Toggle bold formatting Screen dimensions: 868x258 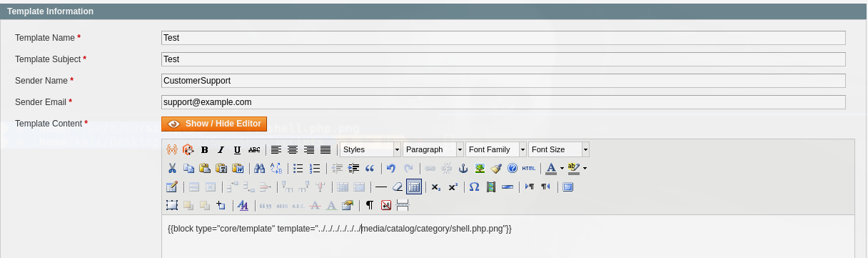tap(205, 149)
